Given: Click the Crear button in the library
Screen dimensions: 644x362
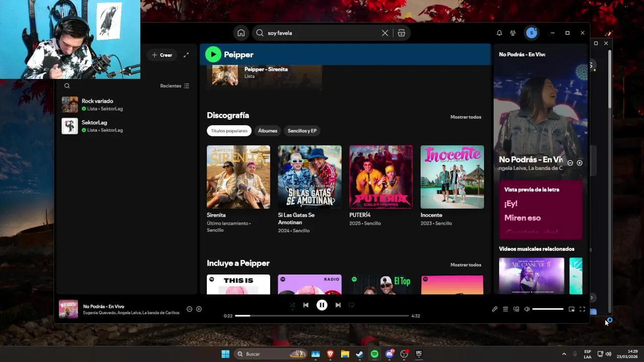Looking at the screenshot, I should click(162, 55).
